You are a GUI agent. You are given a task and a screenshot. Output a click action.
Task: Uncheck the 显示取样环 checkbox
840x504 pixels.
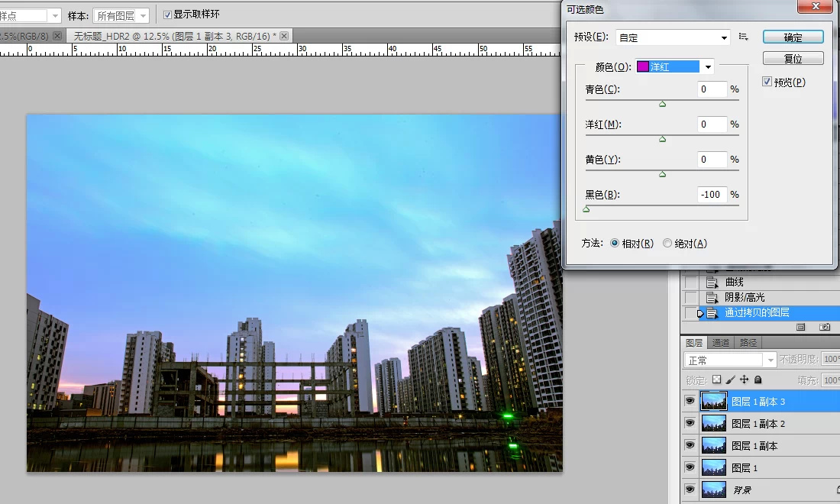(166, 13)
